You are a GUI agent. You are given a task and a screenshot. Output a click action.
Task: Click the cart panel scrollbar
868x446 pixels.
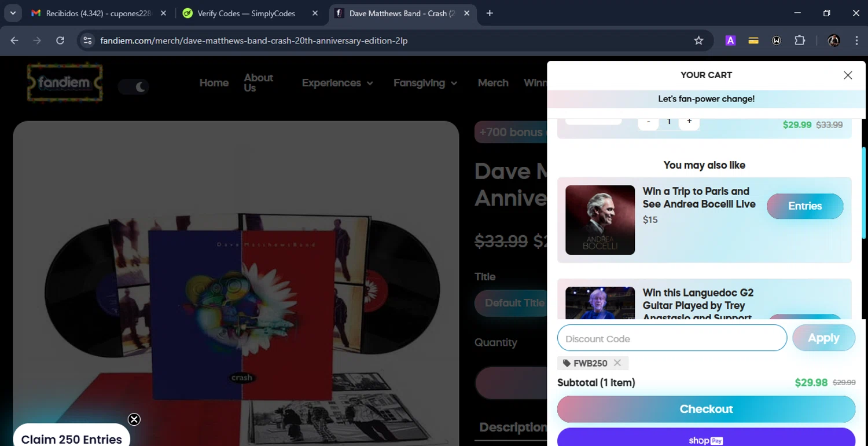tap(863, 192)
